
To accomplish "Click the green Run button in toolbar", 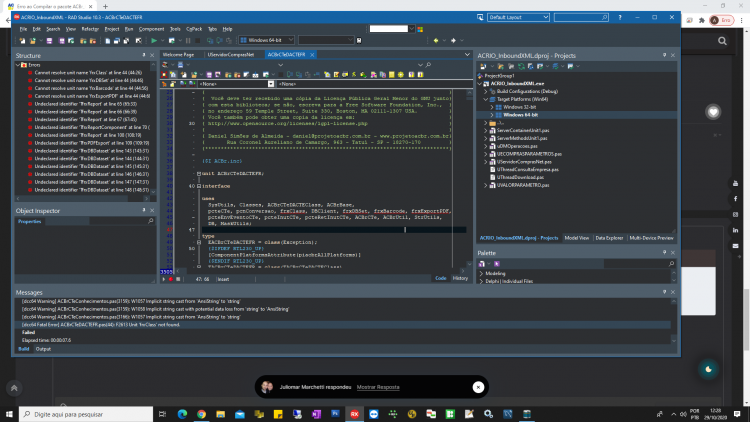I will coord(154,41).
